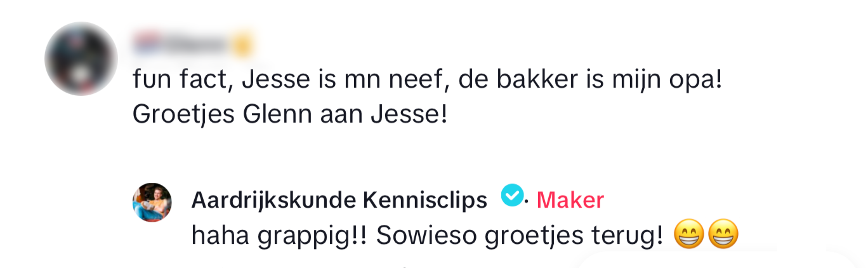Open the blurred commenter's profile picture
Viewport: 868px width, 268px height.
pyautogui.click(x=81, y=58)
